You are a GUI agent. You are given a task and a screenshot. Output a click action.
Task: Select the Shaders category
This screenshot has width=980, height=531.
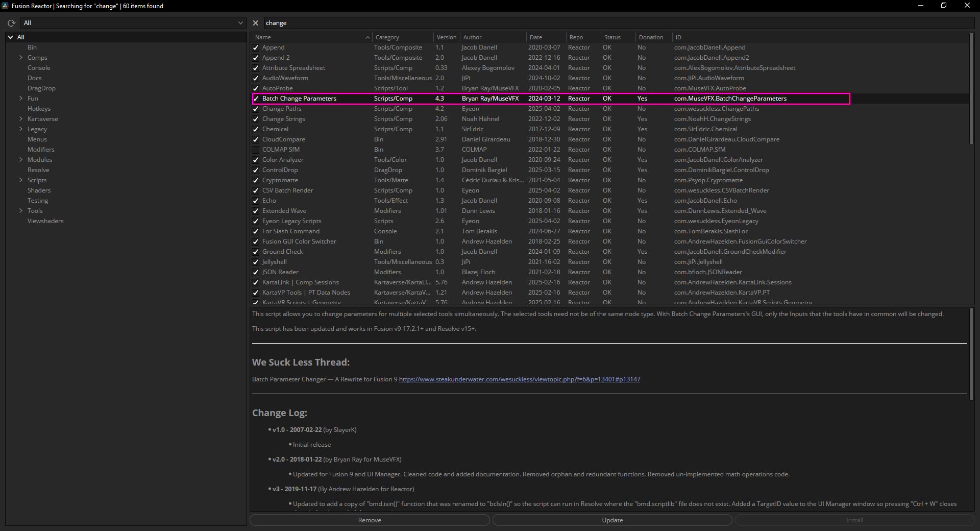pos(39,190)
